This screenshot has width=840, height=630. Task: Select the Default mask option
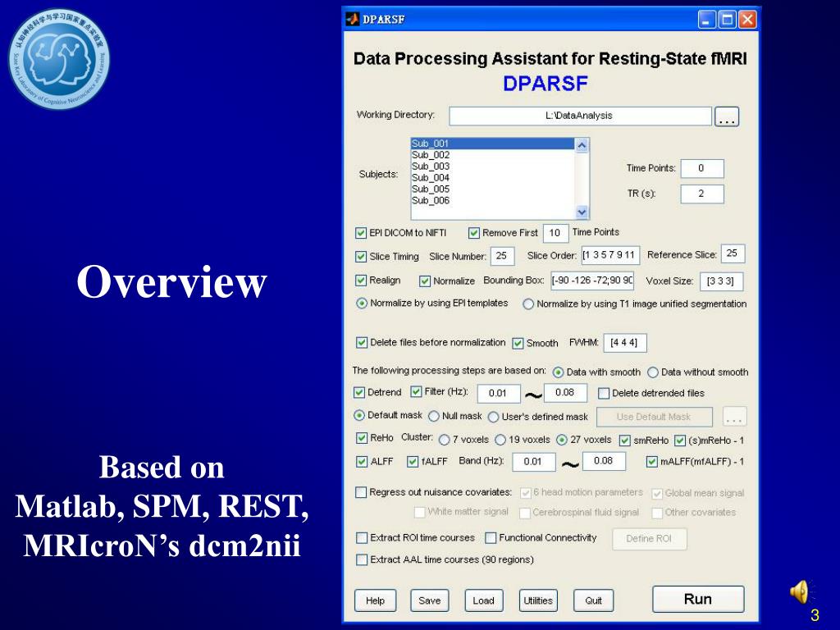(x=359, y=415)
